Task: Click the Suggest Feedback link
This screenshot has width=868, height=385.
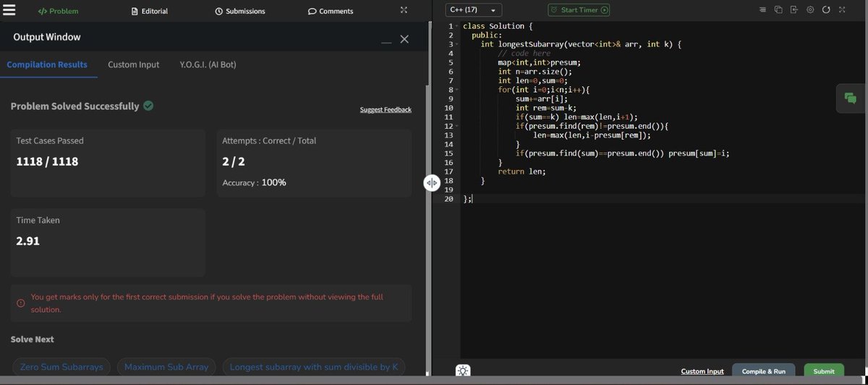Action: [x=386, y=109]
